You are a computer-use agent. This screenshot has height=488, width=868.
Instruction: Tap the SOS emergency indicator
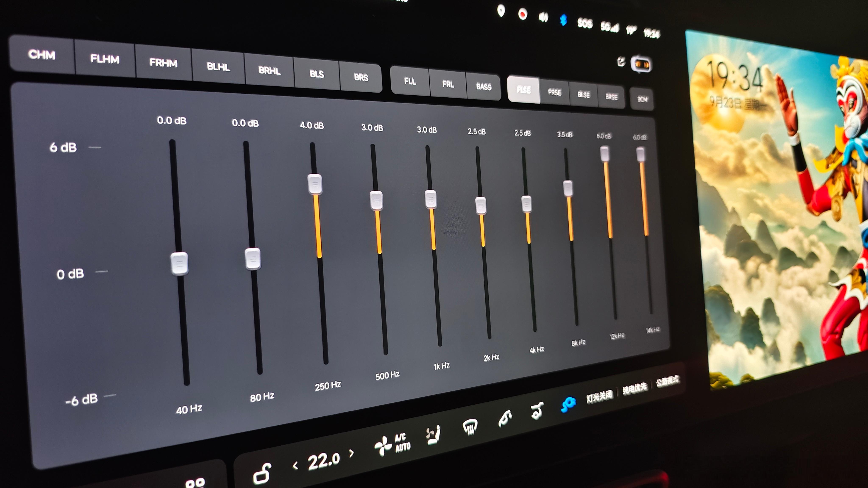[x=585, y=23]
